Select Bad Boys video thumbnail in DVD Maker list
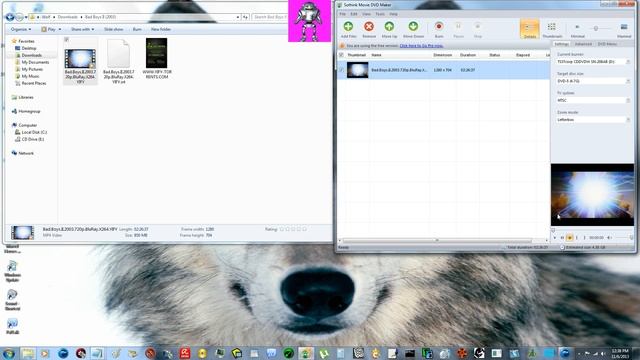 tap(358, 70)
